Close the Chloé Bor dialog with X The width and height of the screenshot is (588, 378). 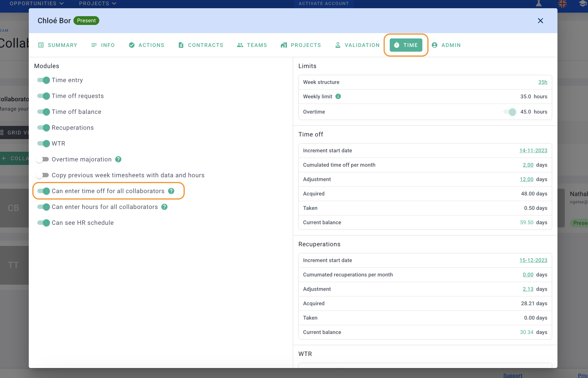click(x=540, y=21)
